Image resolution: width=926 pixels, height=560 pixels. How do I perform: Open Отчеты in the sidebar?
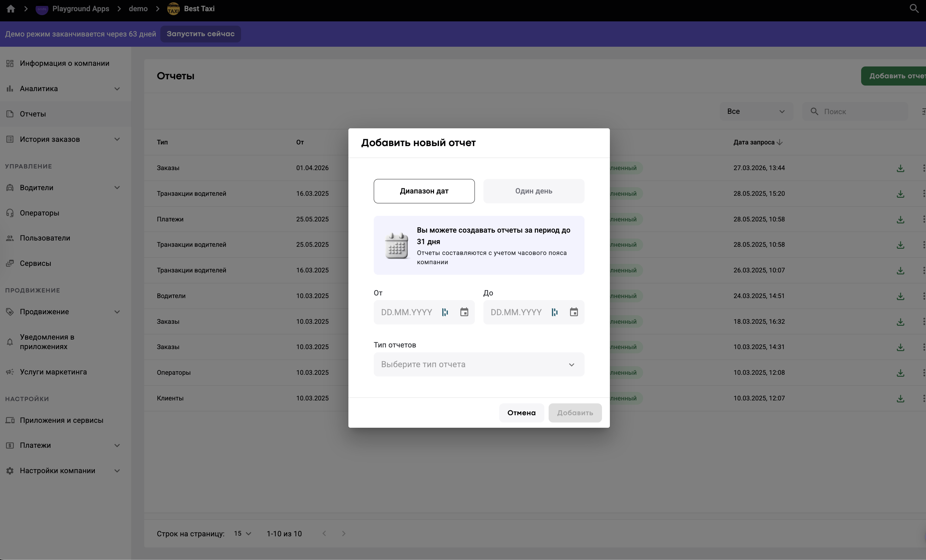(x=33, y=114)
